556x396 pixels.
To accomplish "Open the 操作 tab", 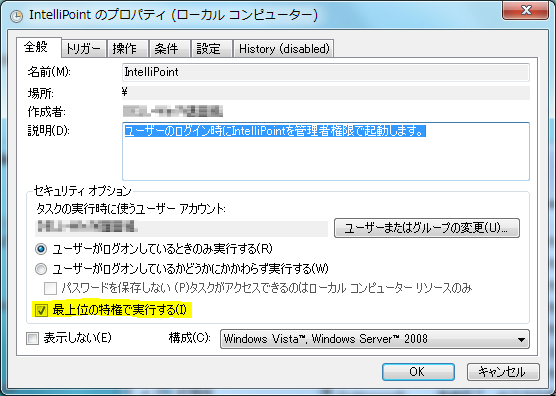I will click(127, 49).
